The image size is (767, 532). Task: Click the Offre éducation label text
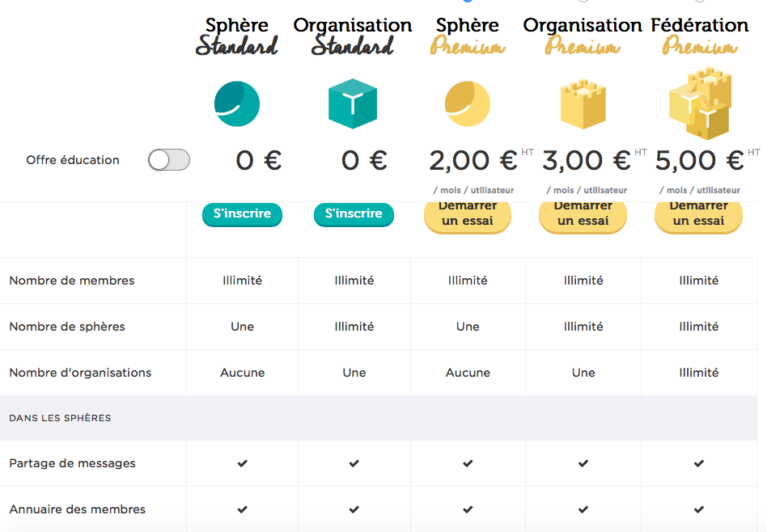point(73,160)
